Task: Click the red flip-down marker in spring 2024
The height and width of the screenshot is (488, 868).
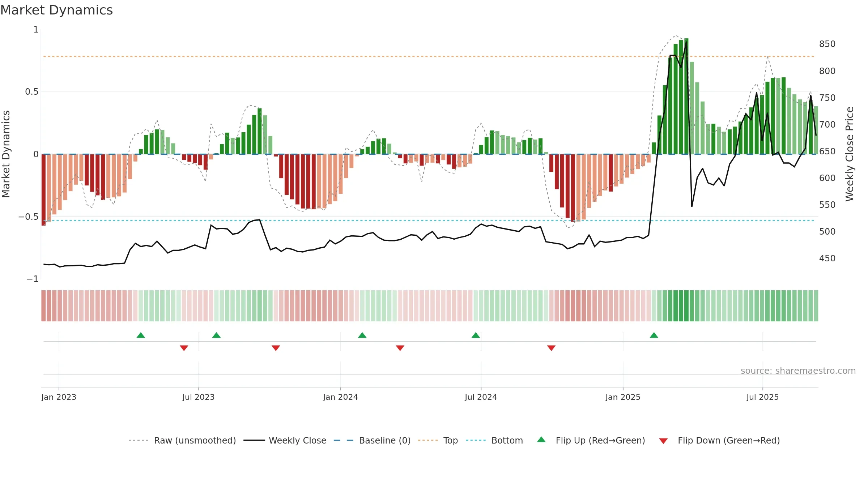Action: click(400, 348)
